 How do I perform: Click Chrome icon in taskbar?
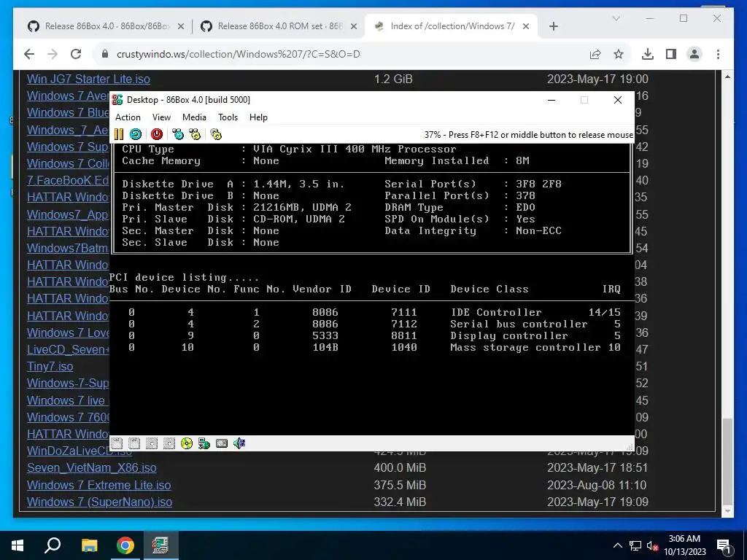click(x=125, y=545)
